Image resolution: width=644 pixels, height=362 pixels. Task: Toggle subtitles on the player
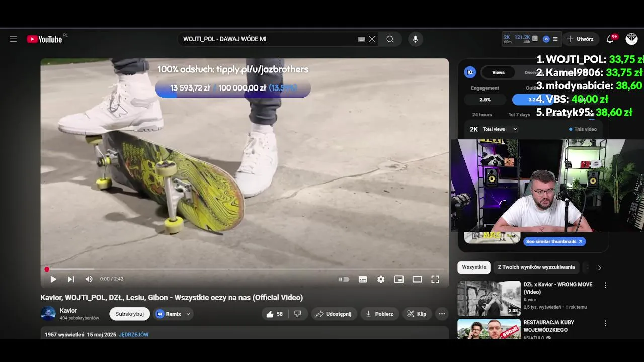click(363, 279)
